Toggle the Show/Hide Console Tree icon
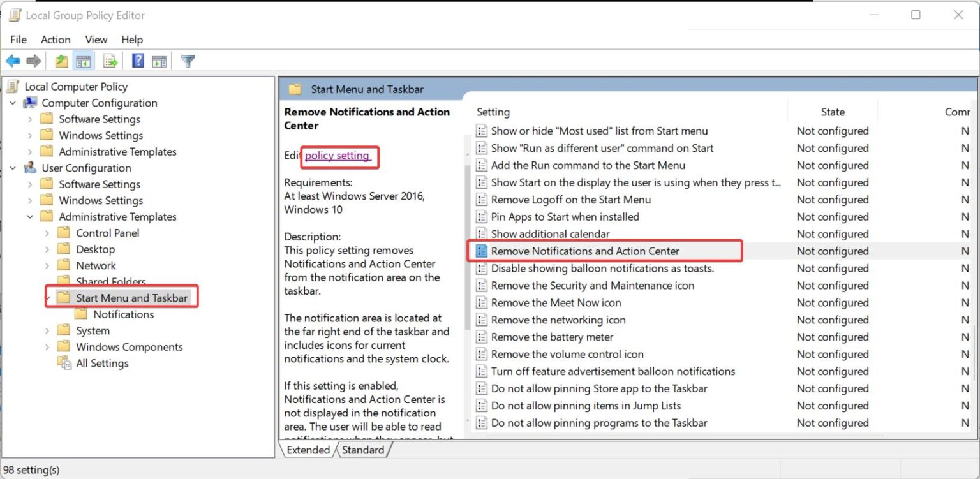 click(x=84, y=61)
